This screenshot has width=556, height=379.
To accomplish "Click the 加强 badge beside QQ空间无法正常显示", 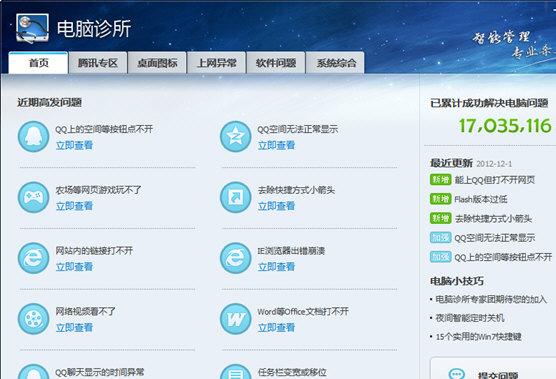I will tap(440, 238).
